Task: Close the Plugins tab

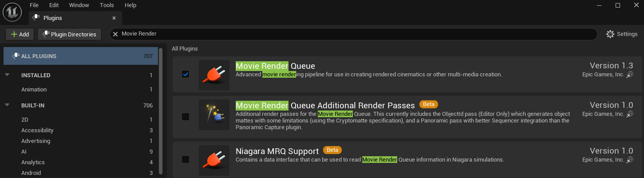Action: tap(114, 18)
